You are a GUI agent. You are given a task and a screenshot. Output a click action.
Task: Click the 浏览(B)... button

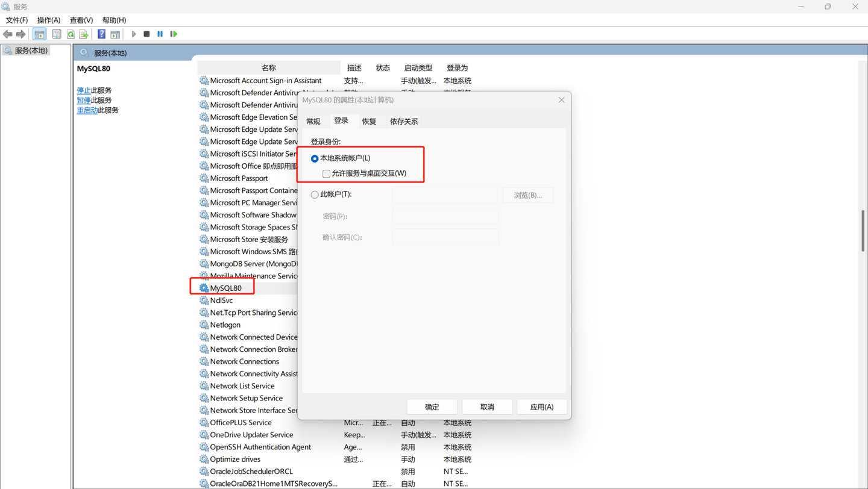pos(528,195)
